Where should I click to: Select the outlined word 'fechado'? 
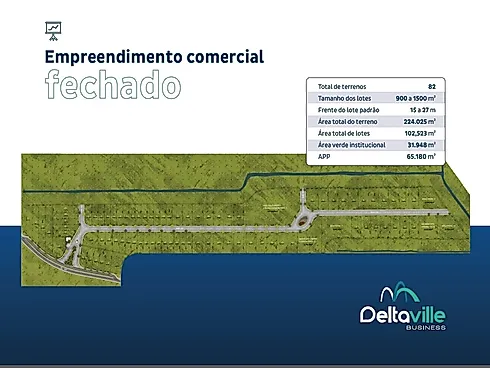[113, 85]
